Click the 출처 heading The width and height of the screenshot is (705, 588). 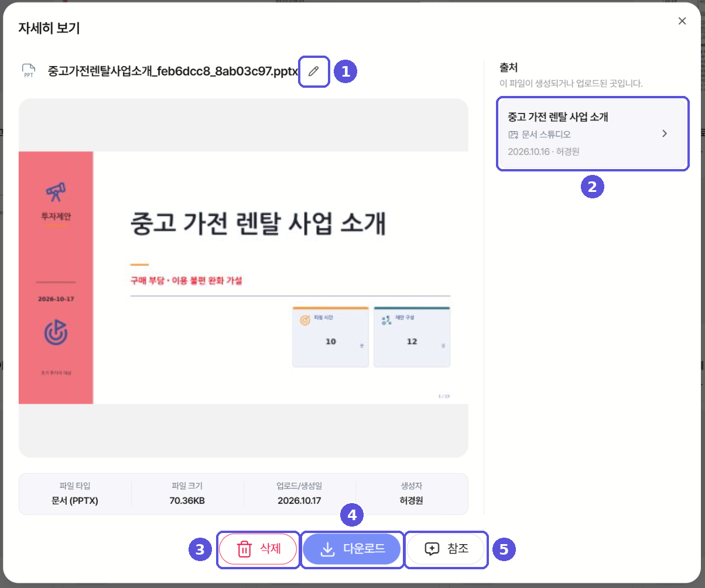pyautogui.click(x=509, y=67)
